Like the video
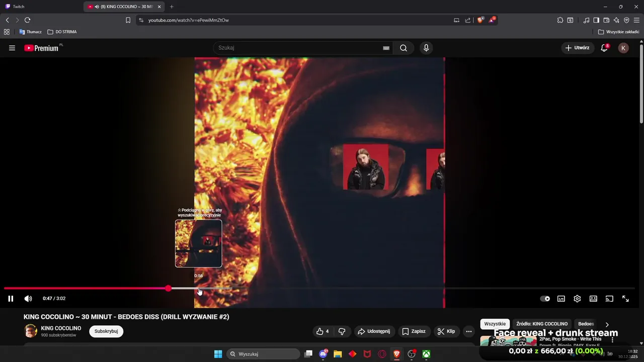Screen dimensions: 644x362 (322, 331)
